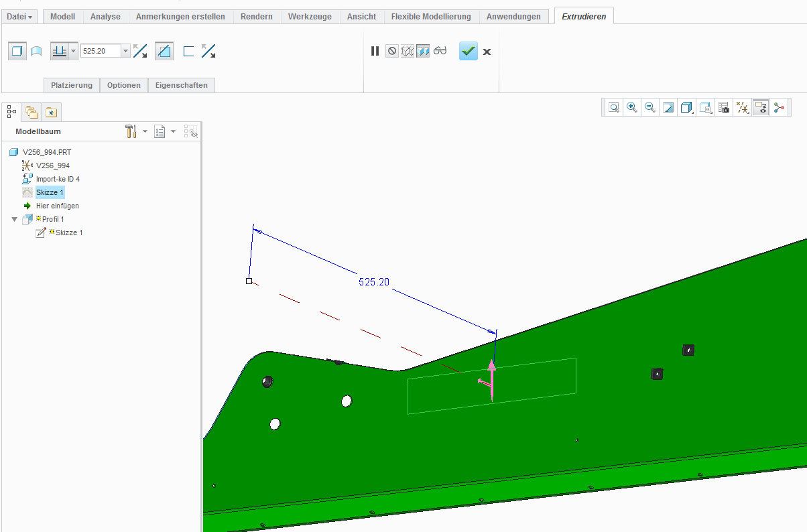The height and width of the screenshot is (532, 807).
Task: Click the Zoom Out icon
Action: [649, 107]
